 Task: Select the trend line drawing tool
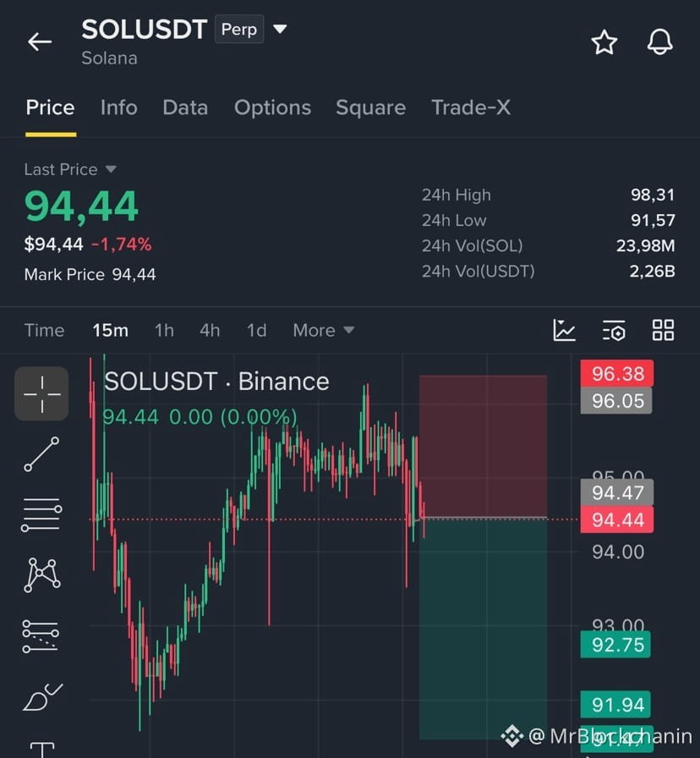[41, 454]
